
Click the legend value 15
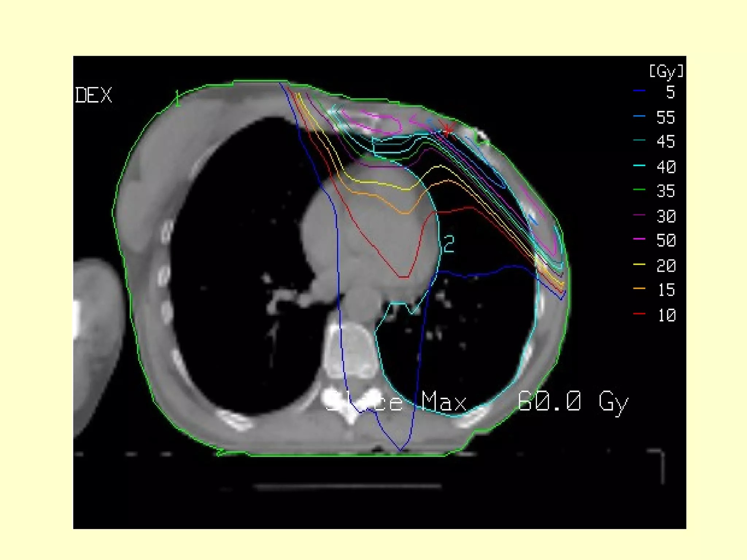pyautogui.click(x=667, y=290)
